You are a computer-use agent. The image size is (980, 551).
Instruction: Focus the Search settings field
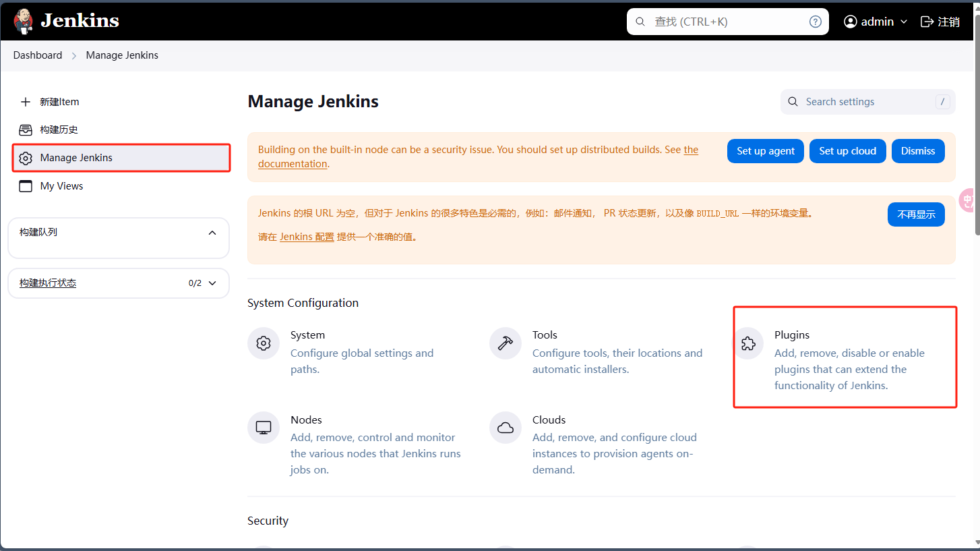pyautogui.click(x=868, y=102)
